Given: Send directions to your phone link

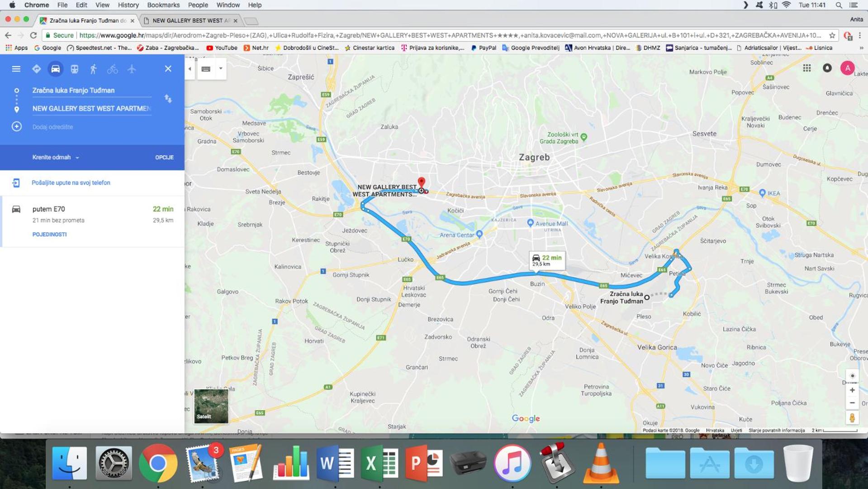Looking at the screenshot, I should click(x=71, y=183).
